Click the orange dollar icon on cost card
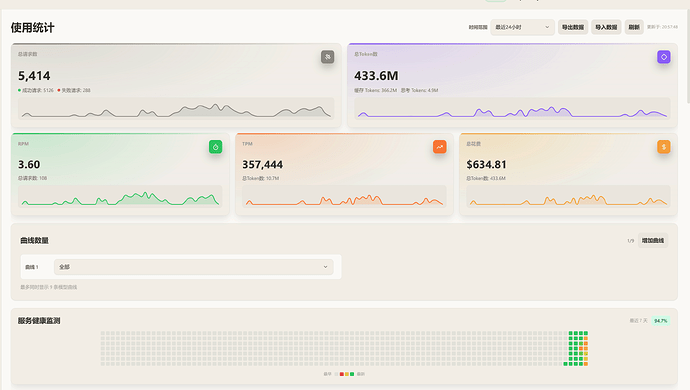The width and height of the screenshot is (690, 390). [664, 147]
